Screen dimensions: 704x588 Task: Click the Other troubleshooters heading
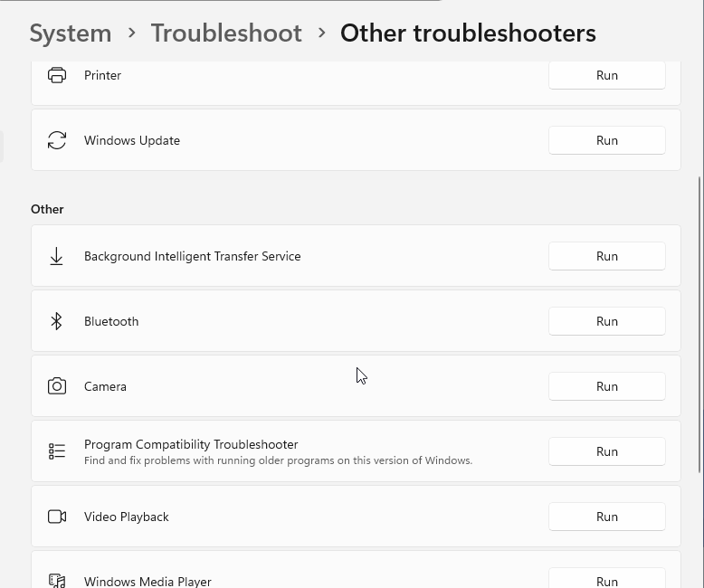tap(468, 33)
